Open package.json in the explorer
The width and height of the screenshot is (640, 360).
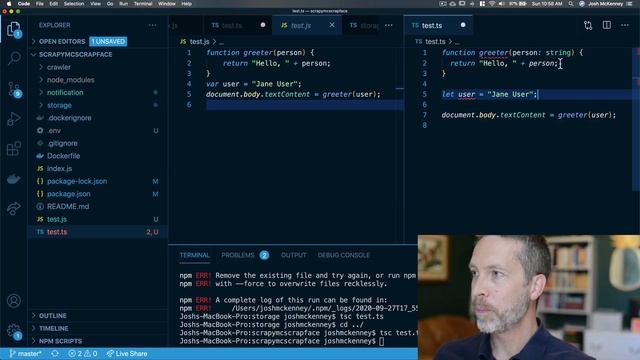pyautogui.click(x=69, y=194)
